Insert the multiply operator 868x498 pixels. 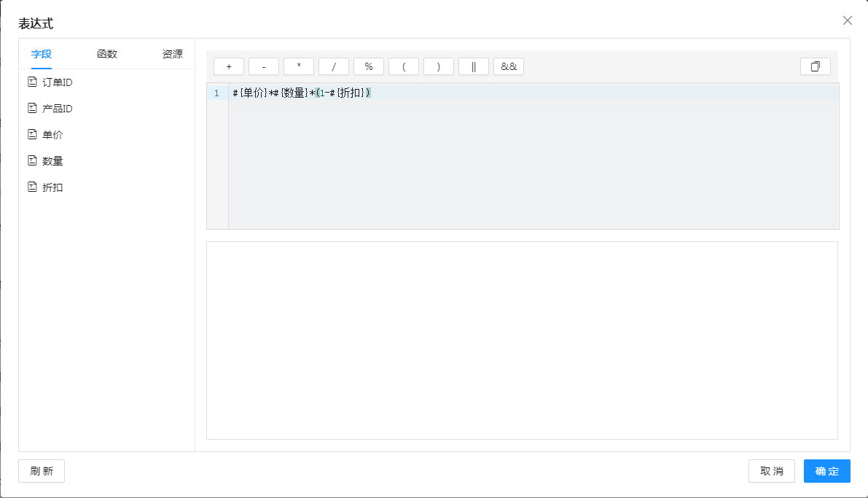tap(299, 66)
